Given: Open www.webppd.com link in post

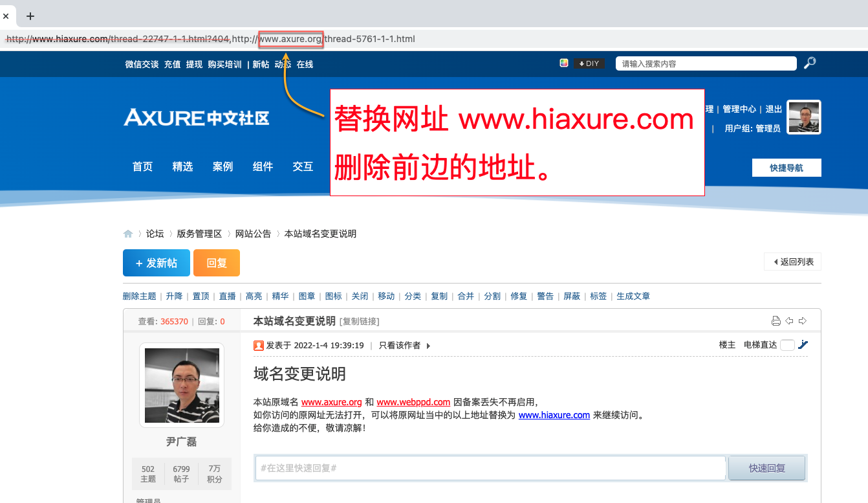Looking at the screenshot, I should (413, 402).
